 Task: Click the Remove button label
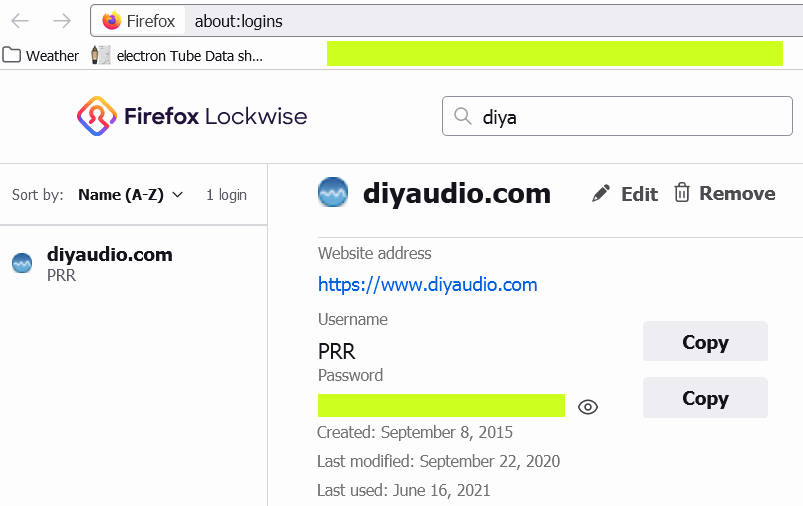coord(737,194)
